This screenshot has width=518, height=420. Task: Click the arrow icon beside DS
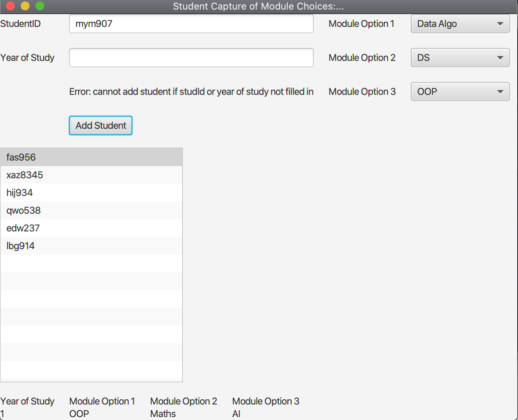[500, 58]
